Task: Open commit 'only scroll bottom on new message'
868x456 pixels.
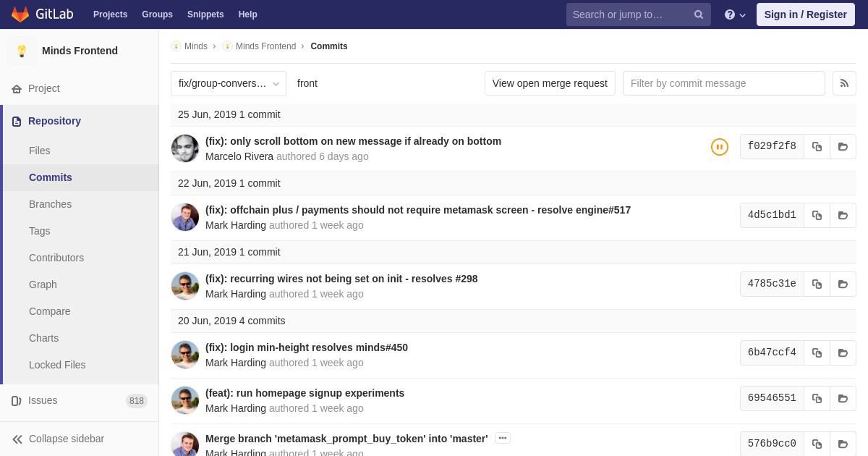Action: (353, 141)
